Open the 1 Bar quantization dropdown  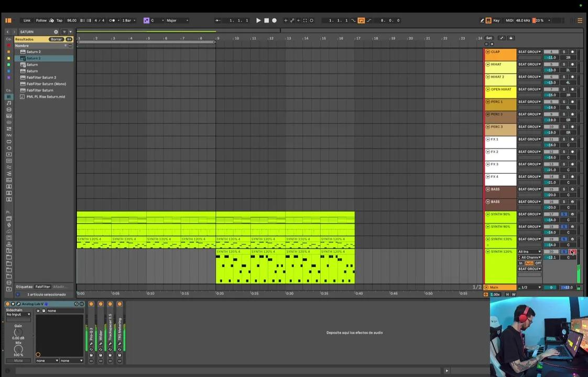point(128,20)
